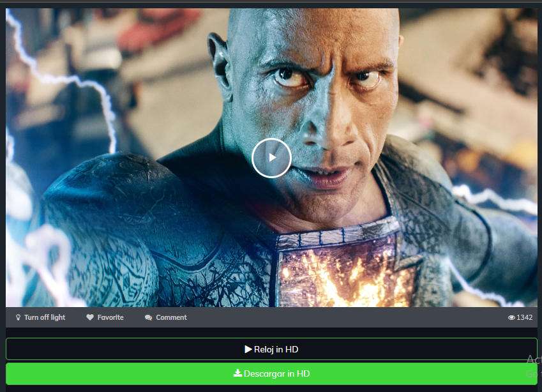Open the Comment section link
The image size is (542, 392).
pos(171,317)
